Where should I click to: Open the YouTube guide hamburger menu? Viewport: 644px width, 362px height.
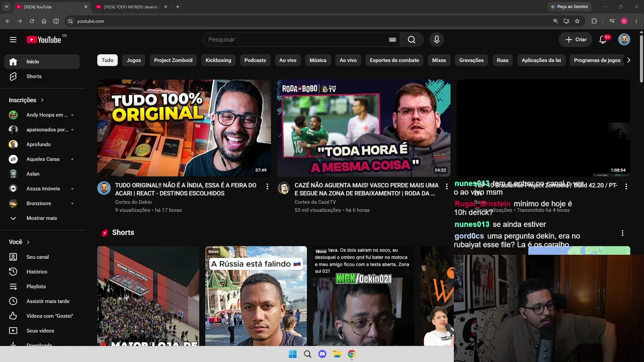click(x=13, y=40)
